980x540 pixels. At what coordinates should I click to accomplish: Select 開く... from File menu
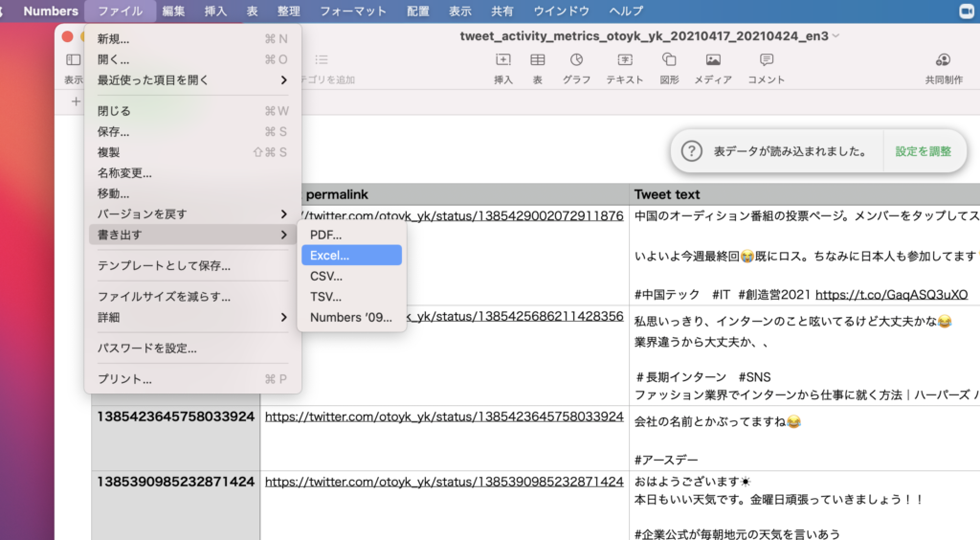pyautogui.click(x=192, y=59)
